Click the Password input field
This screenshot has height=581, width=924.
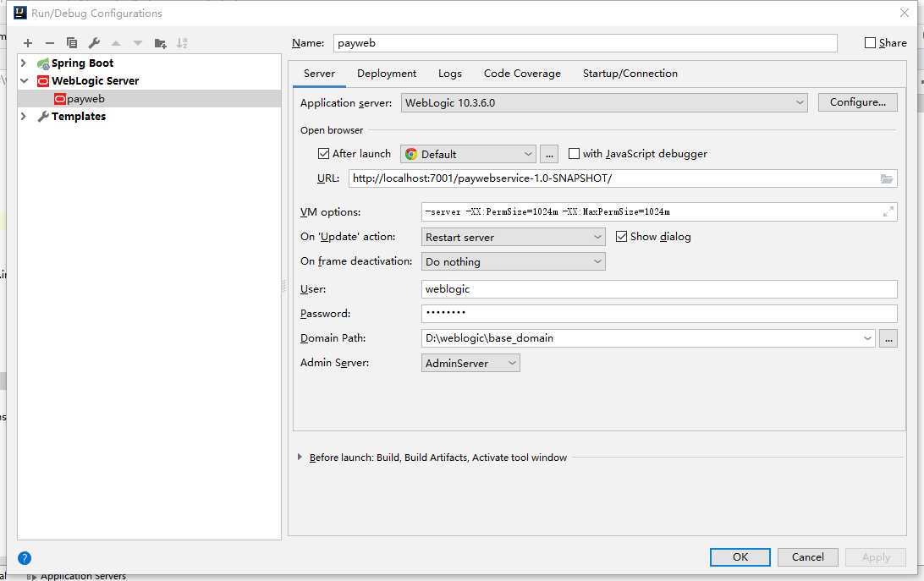[x=659, y=314]
